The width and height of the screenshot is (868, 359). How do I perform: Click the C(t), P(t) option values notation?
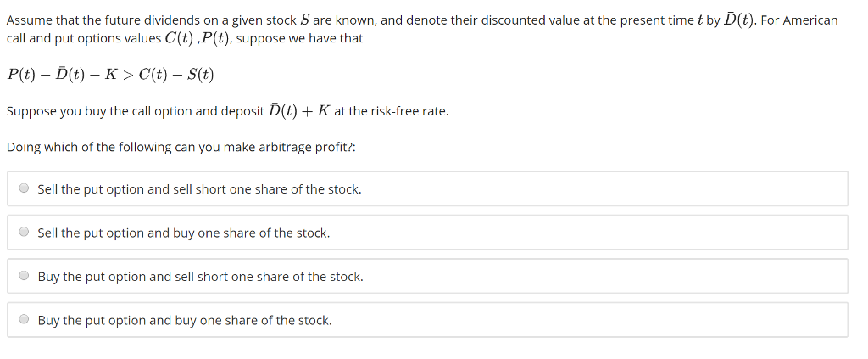coord(198,39)
